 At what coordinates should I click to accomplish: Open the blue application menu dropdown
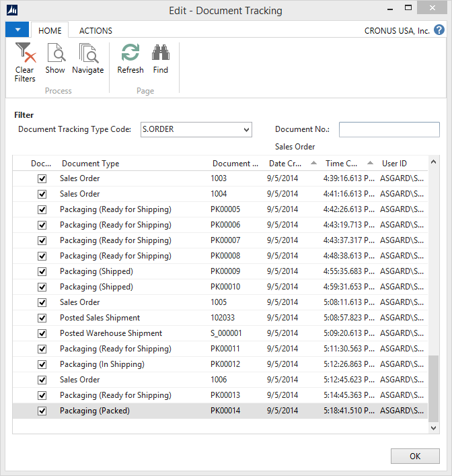pos(17,30)
